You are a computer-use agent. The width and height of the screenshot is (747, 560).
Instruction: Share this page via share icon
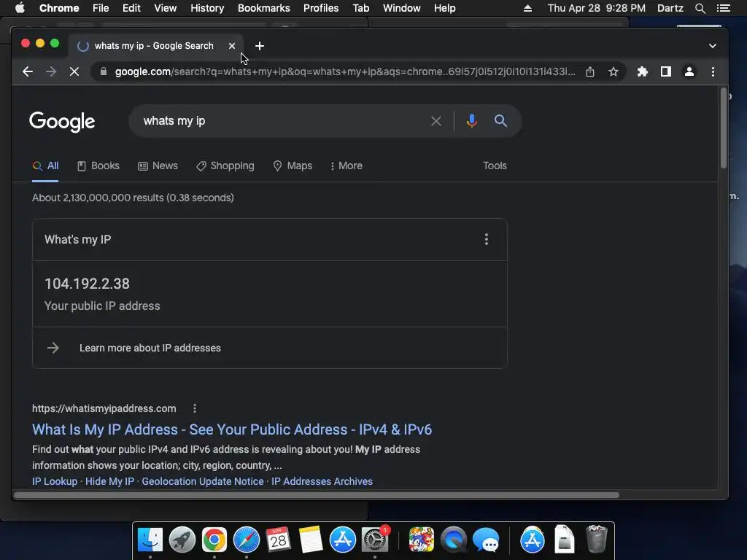(x=589, y=72)
